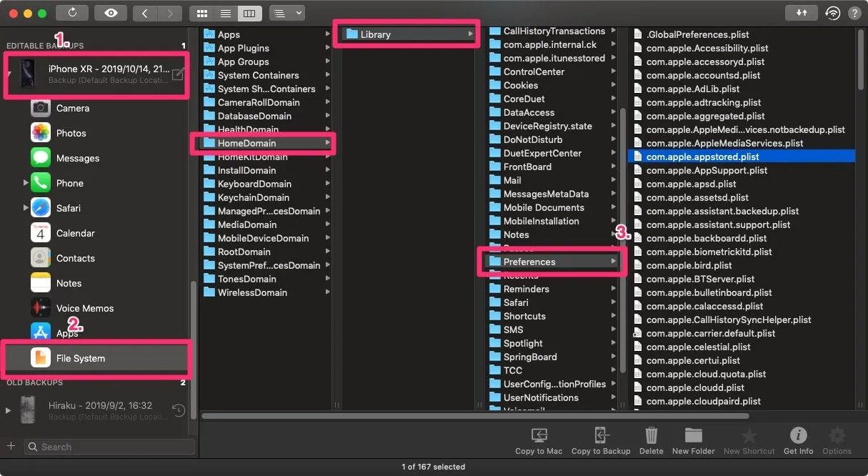Open help question mark button
This screenshot has height=476, width=868.
[x=854, y=13]
